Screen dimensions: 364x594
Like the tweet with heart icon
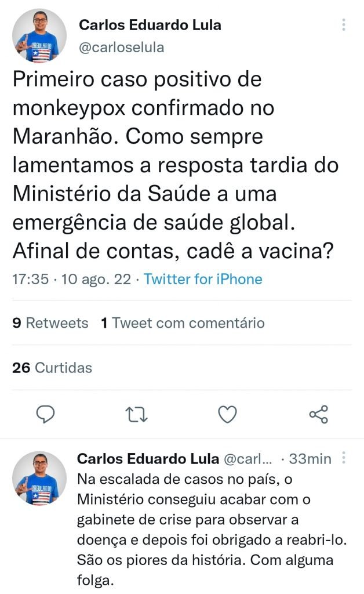tap(227, 414)
